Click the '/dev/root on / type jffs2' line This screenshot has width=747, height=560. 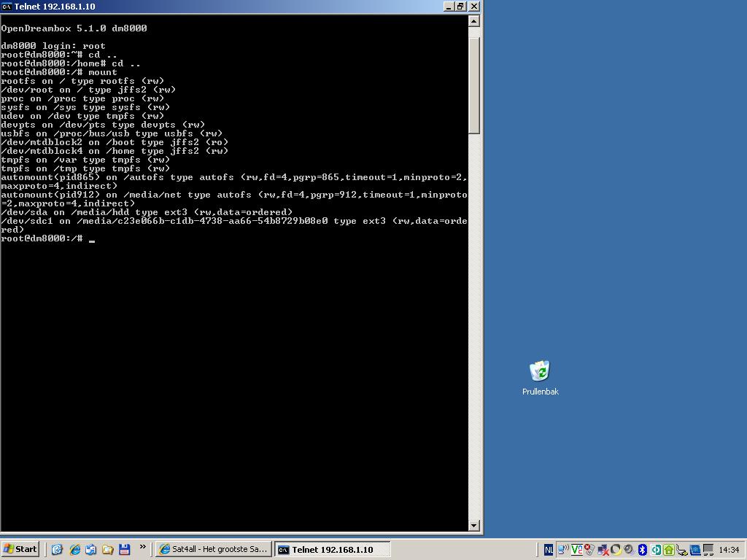point(88,90)
